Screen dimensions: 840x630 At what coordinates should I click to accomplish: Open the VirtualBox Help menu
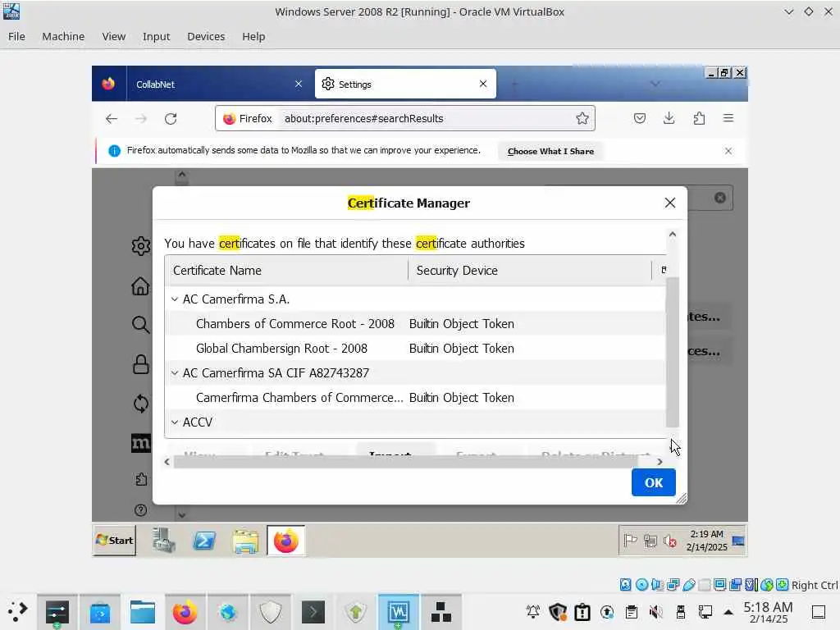(x=253, y=36)
